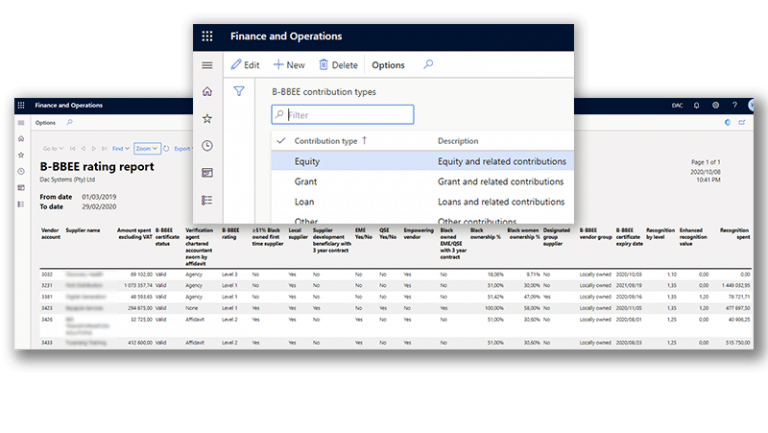Open Recent clock icon in front window sidebar
Image resolution: width=768 pixels, height=433 pixels.
207,145
